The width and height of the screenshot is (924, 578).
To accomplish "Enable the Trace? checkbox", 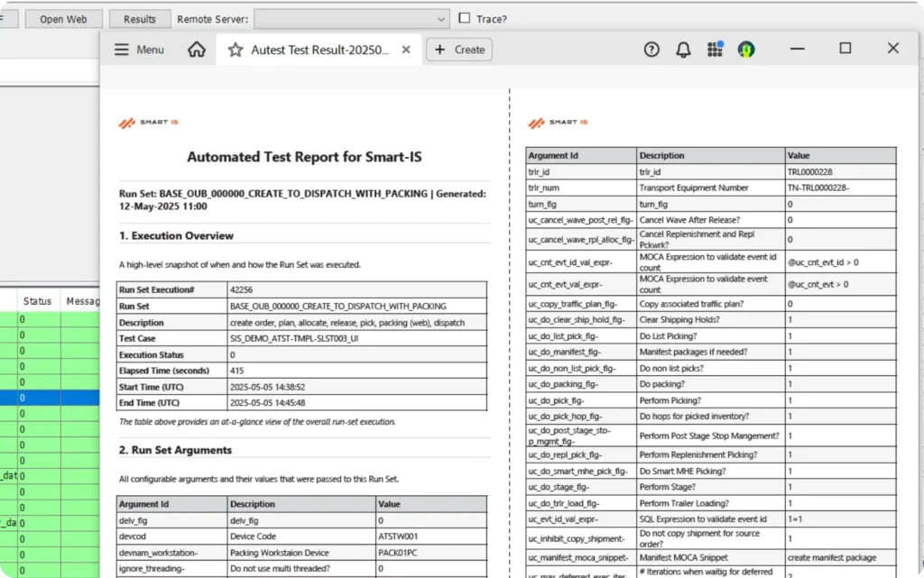I will pyautogui.click(x=465, y=18).
